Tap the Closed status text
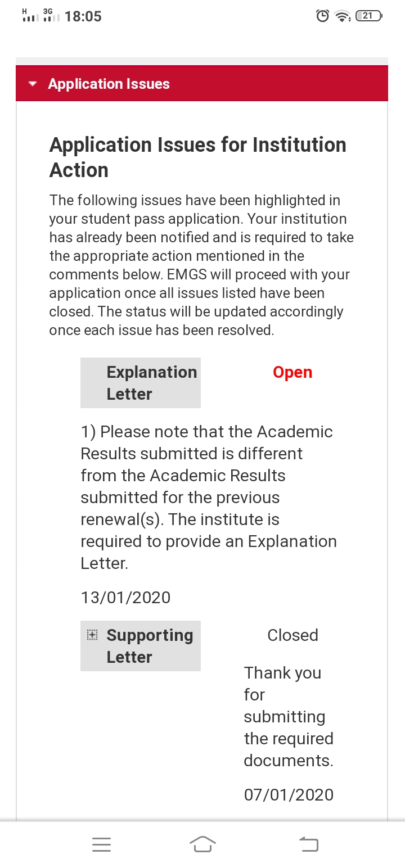Image resolution: width=405 pixels, height=868 pixels. pyautogui.click(x=292, y=635)
